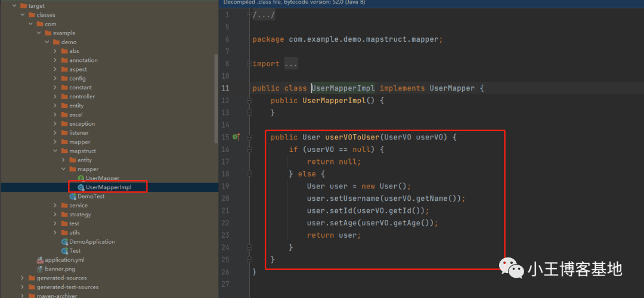Unfold the collapsed import block at line 8
Screen dimensions: 644x298
249,64
